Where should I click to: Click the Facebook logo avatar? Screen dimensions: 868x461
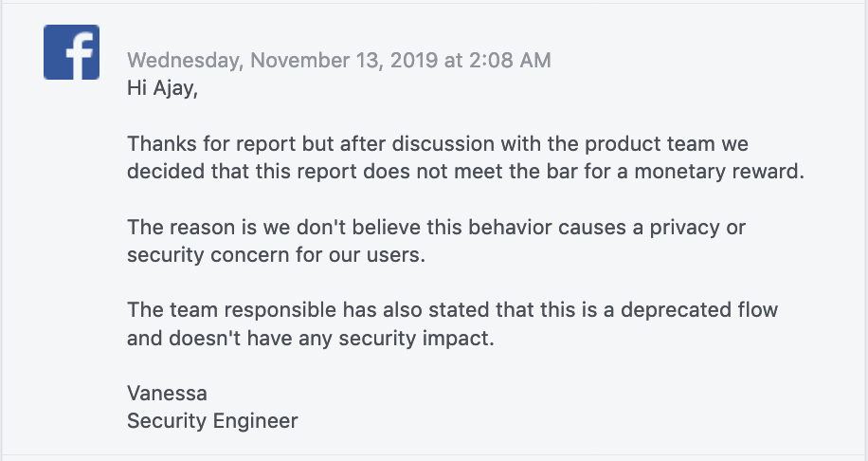tap(72, 51)
